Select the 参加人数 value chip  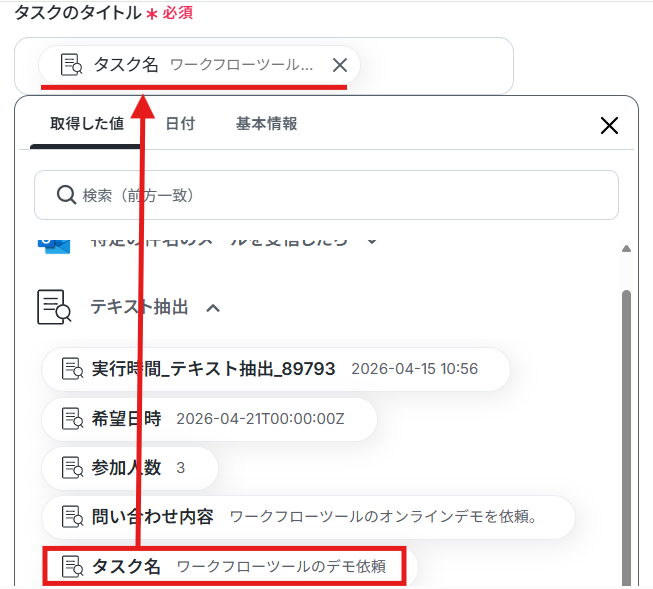pyautogui.click(x=130, y=468)
